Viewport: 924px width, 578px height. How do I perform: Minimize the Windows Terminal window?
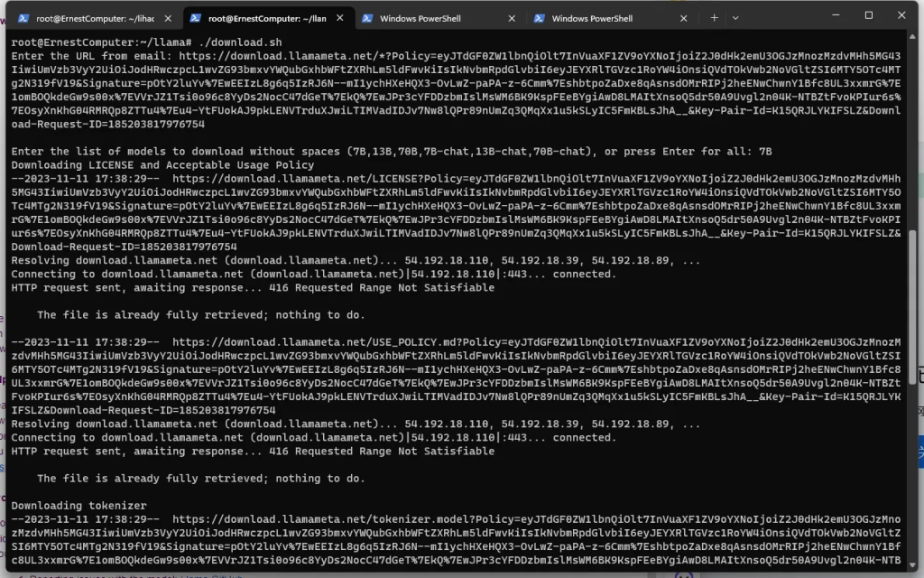827,15
